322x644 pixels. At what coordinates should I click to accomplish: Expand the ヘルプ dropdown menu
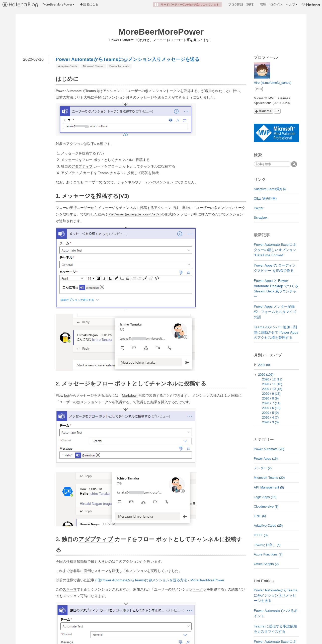click(291, 5)
